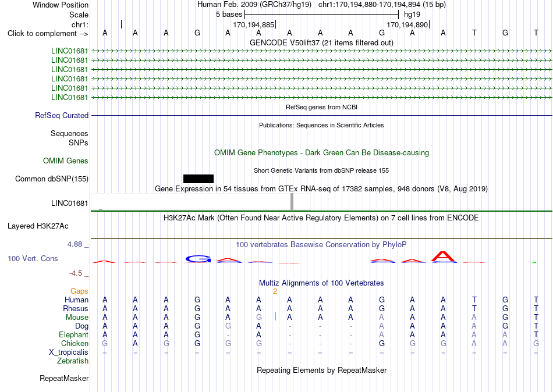Click the 'X_tropicalis' species label
This screenshot has width=553, height=392.
coord(69,352)
